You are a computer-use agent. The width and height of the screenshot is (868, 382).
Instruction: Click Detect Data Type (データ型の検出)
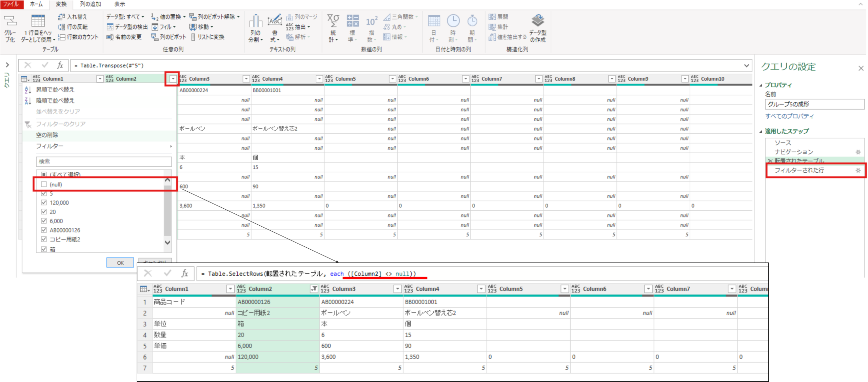127,27
